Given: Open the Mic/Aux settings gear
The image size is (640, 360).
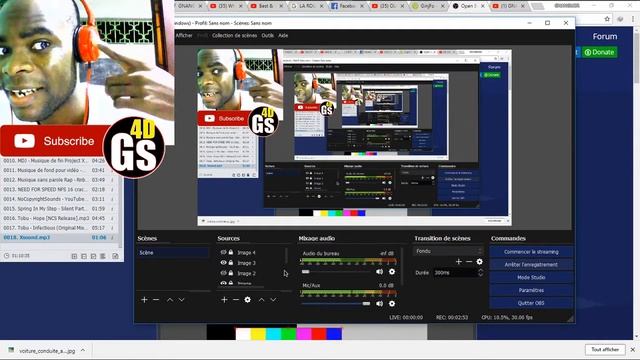Looking at the screenshot, I should [392, 304].
